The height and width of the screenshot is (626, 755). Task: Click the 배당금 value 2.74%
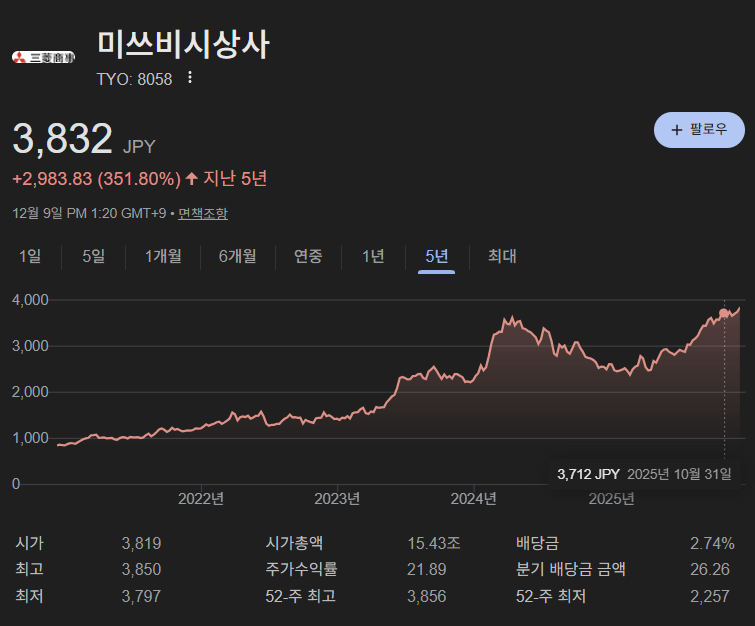click(x=712, y=544)
